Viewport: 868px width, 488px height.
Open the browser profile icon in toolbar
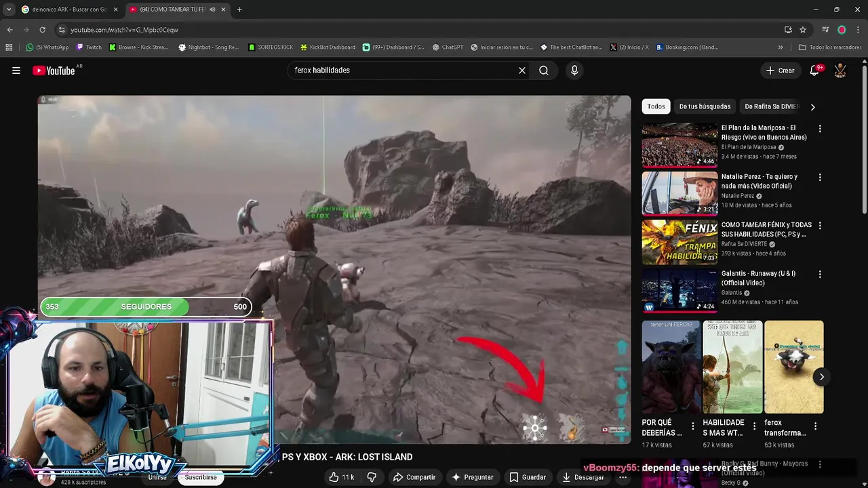(x=842, y=30)
